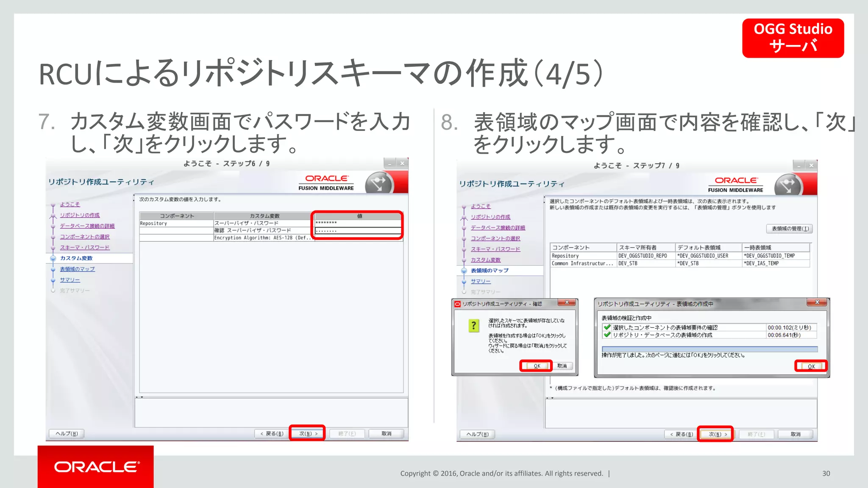Screen dimensions: 868x488
Task: Select the DEV_STB schema owner cell
Action: click(x=646, y=263)
